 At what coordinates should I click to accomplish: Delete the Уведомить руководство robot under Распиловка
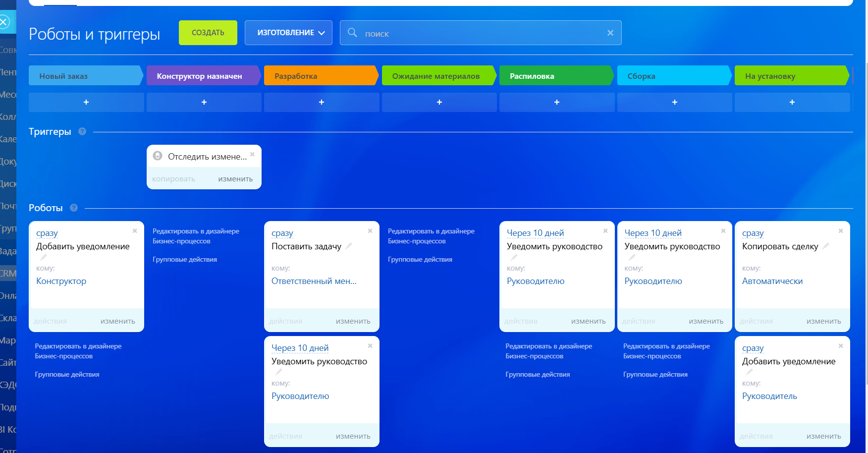click(605, 230)
